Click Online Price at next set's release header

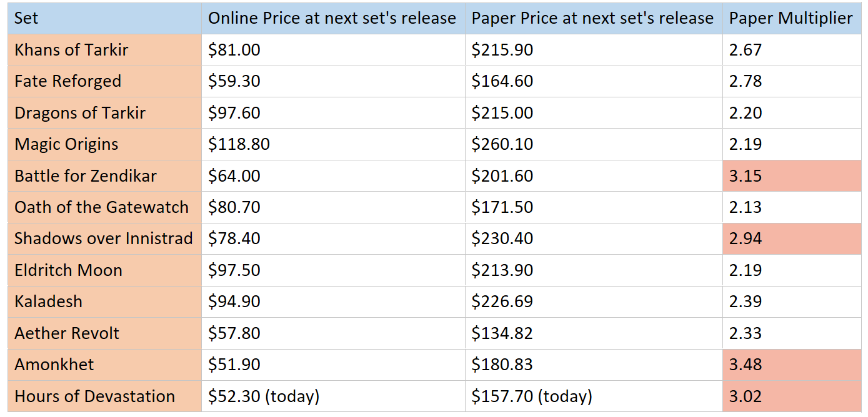[332, 18]
